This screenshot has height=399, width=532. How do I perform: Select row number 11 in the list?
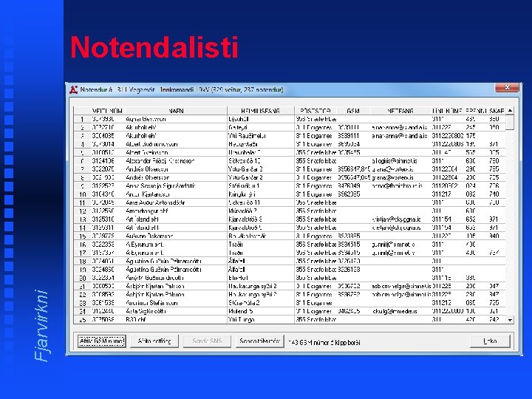82,202
